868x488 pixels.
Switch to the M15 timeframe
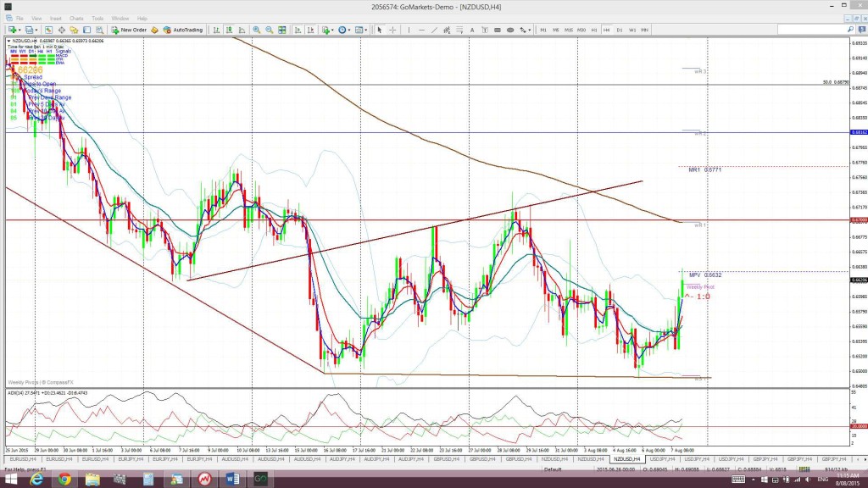[x=569, y=30]
